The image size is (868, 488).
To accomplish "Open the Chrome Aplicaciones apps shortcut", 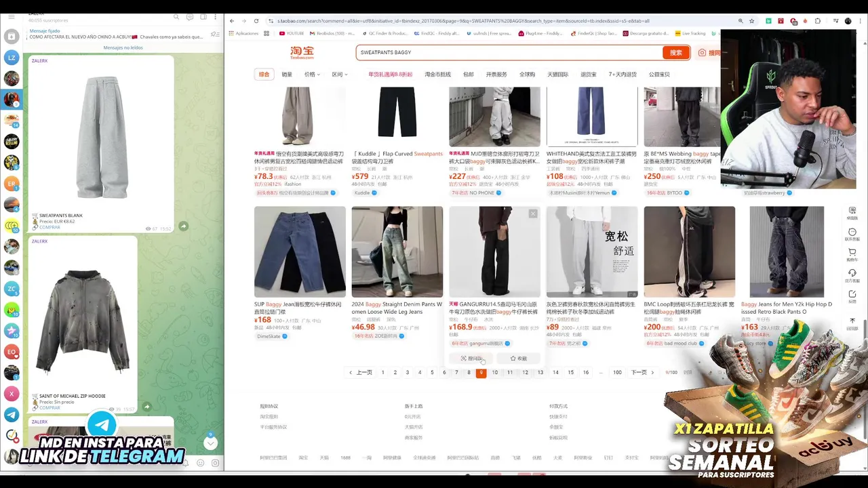I will tap(244, 33).
